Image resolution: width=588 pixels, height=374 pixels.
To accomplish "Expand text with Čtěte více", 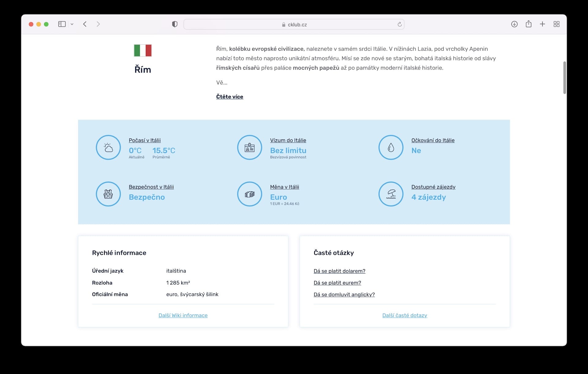I will pos(229,97).
